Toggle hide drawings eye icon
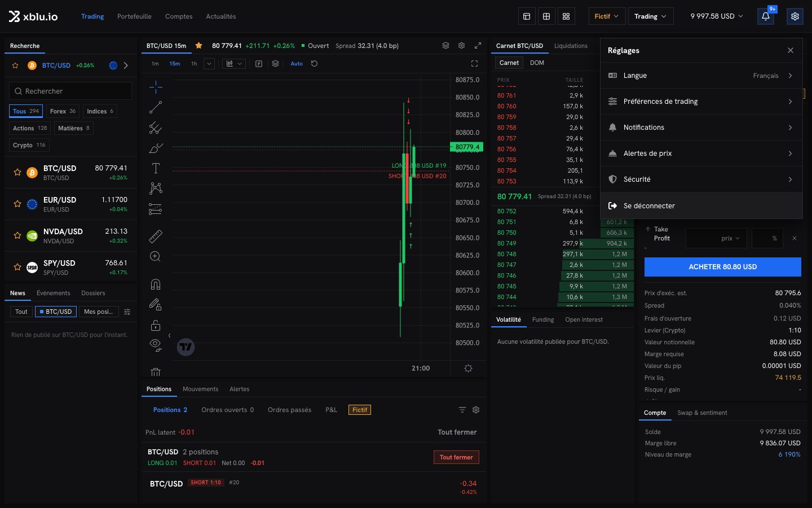This screenshot has height=508, width=812. pos(156,345)
